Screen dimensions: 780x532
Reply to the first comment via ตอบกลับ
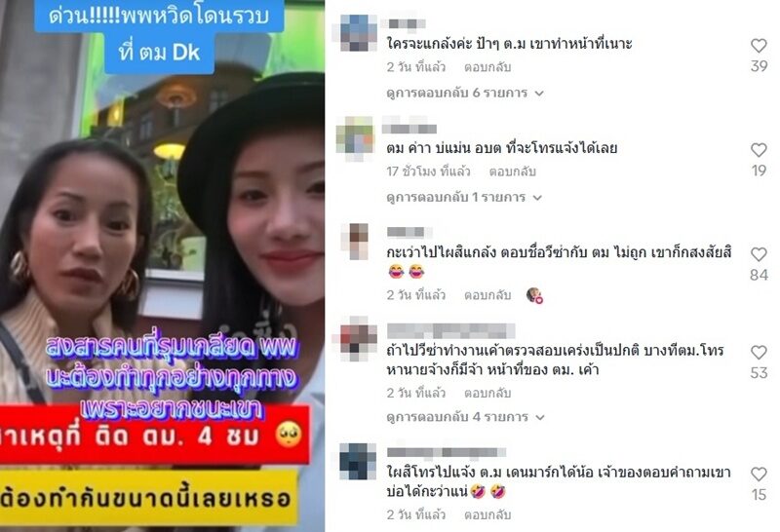pyautogui.click(x=487, y=67)
